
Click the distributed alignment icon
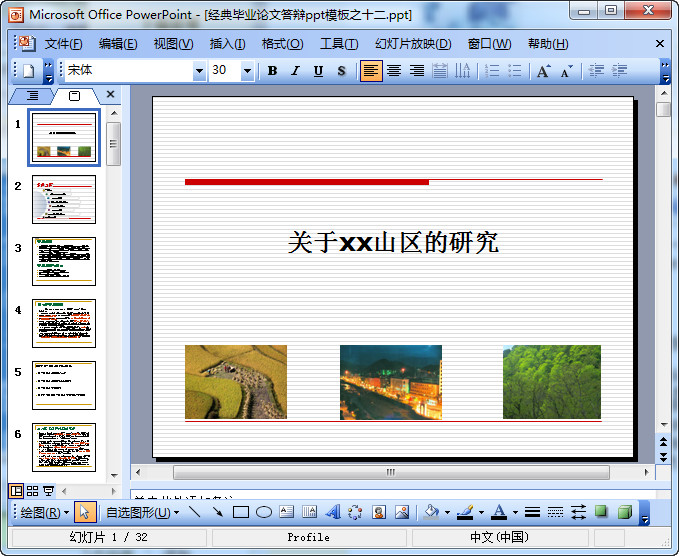pos(440,71)
